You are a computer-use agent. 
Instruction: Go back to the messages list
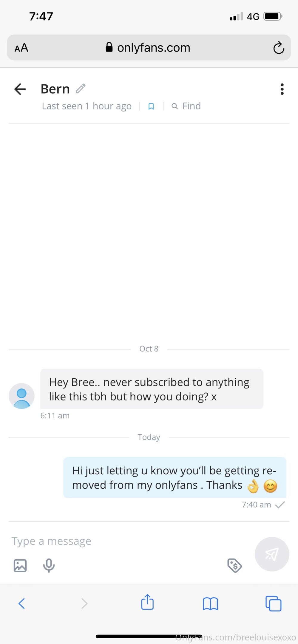(20, 89)
